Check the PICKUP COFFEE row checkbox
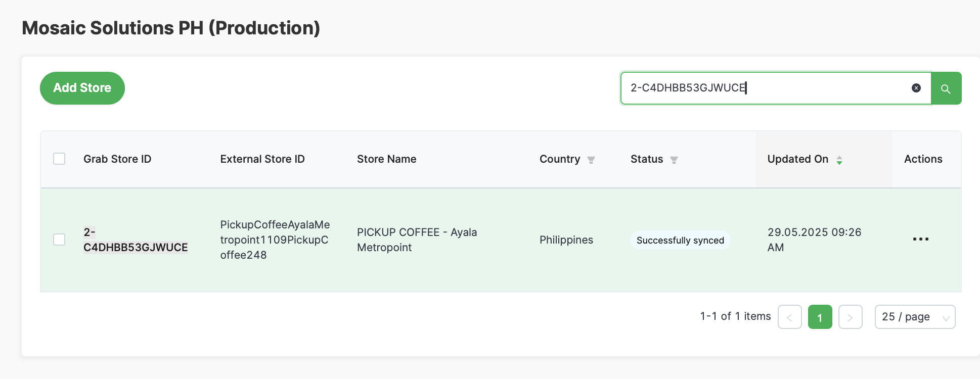Viewport: 980px width, 379px height. tap(59, 240)
